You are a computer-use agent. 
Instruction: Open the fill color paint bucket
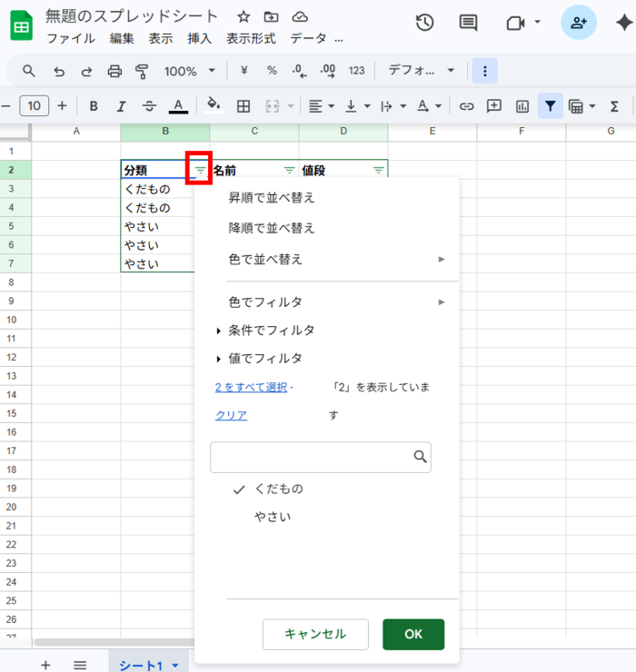pyautogui.click(x=214, y=106)
